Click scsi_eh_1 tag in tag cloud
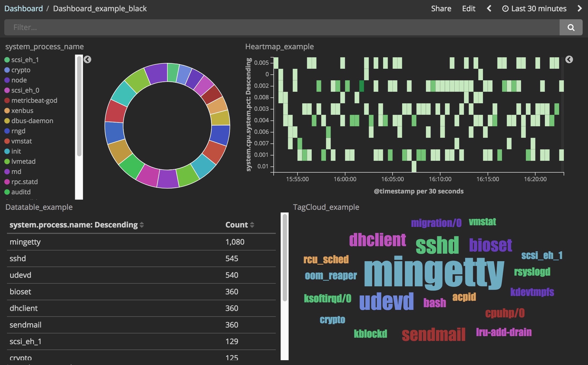Viewport: 588px width, 365px height. click(542, 255)
